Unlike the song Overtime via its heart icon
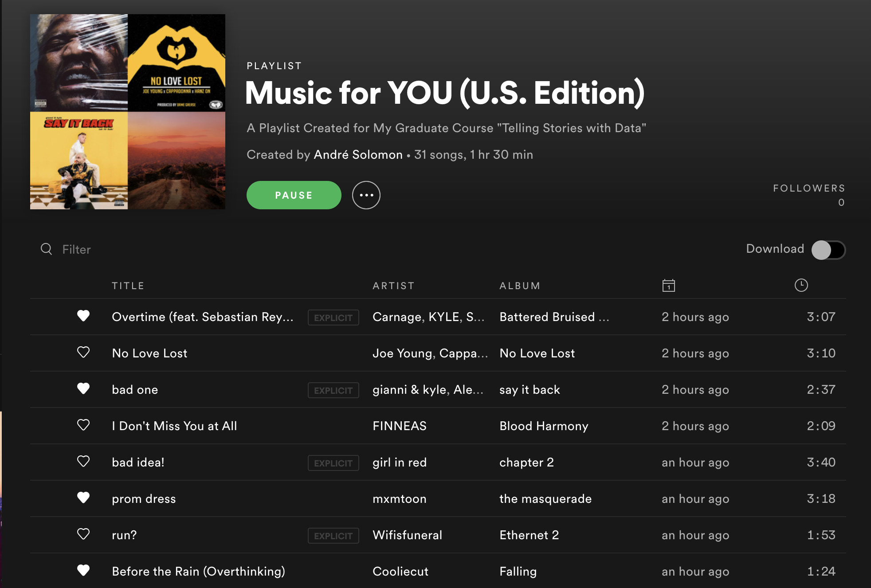The height and width of the screenshot is (588, 871). pos(83,316)
